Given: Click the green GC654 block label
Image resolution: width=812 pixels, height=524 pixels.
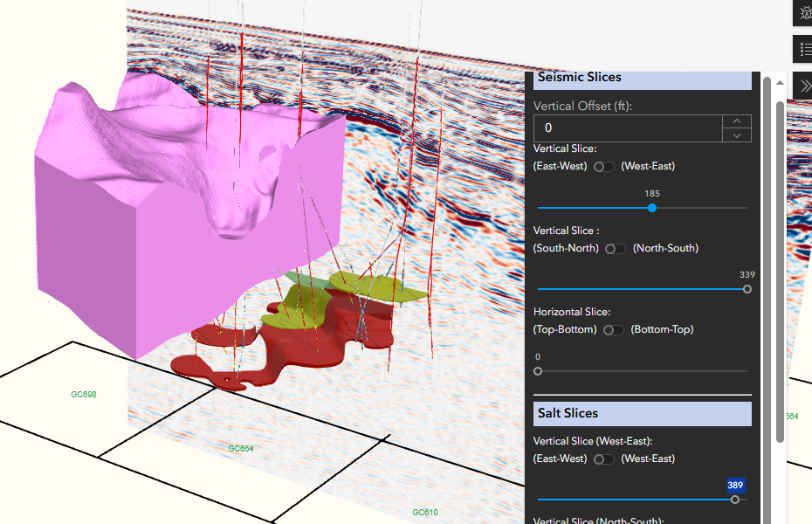Looking at the screenshot, I should [x=239, y=448].
